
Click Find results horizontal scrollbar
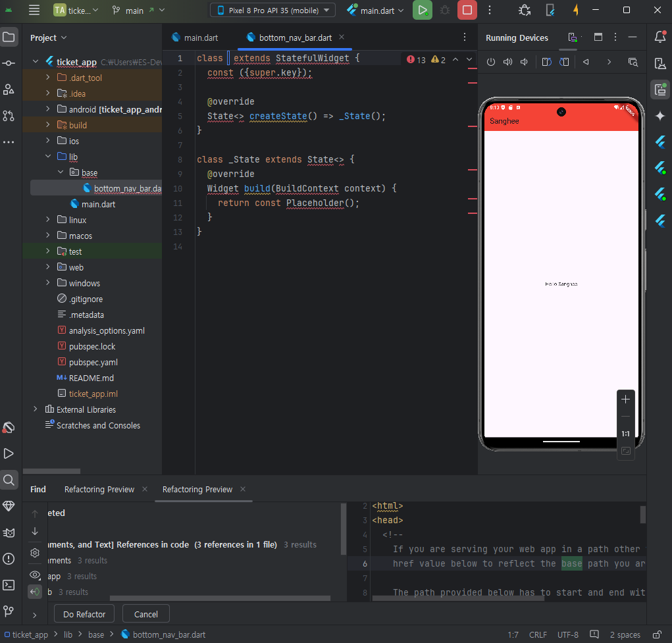(220, 598)
